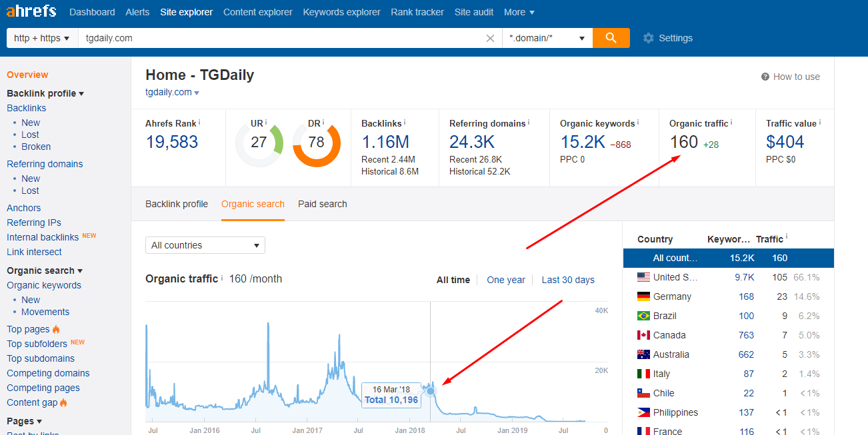This screenshot has height=435, width=868.
Task: Click the 1.16M backlinks value
Action: [x=385, y=142]
